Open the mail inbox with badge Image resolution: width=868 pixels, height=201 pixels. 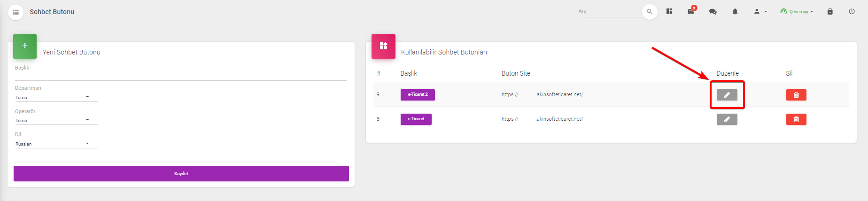(x=691, y=11)
